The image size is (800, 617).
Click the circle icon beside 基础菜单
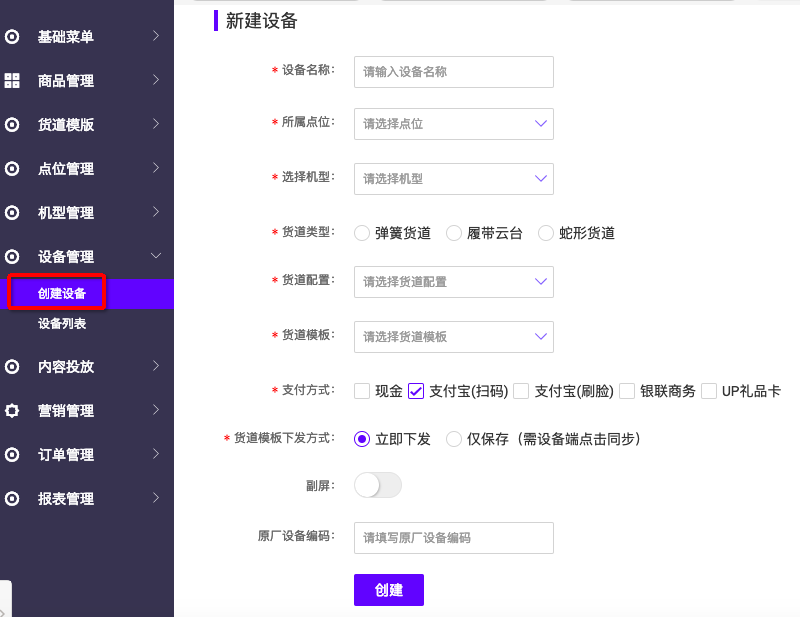[12, 37]
